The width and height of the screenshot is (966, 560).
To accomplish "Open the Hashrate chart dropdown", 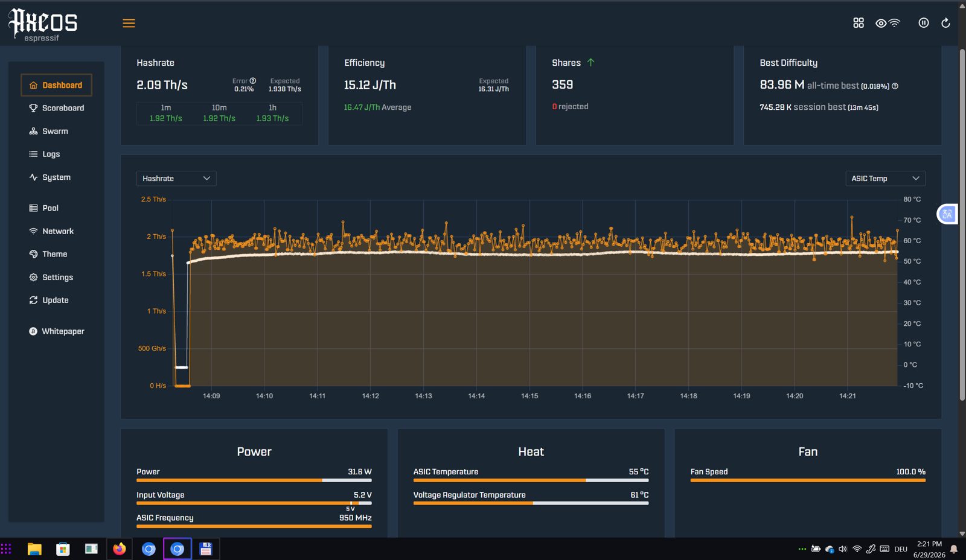I will (x=176, y=179).
